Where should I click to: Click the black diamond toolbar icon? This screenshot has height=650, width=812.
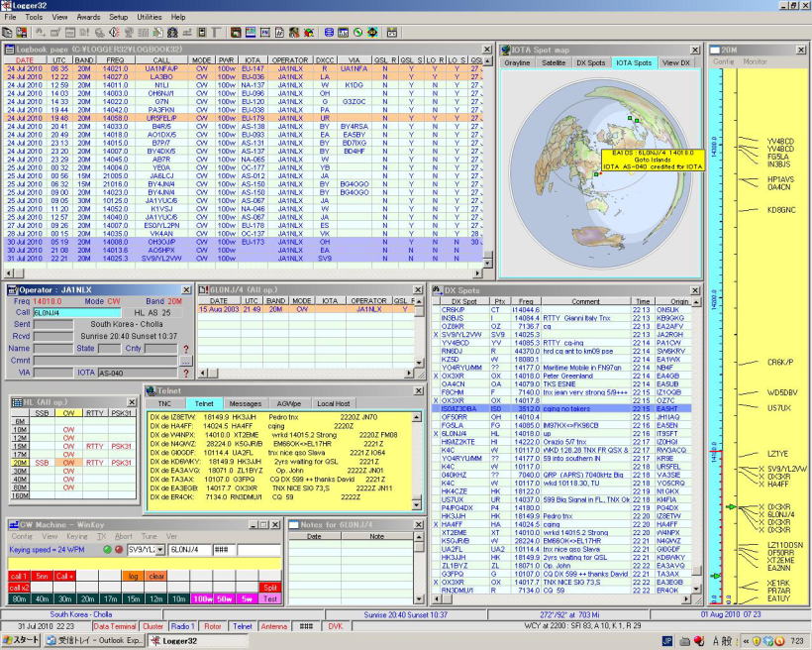coord(372,33)
